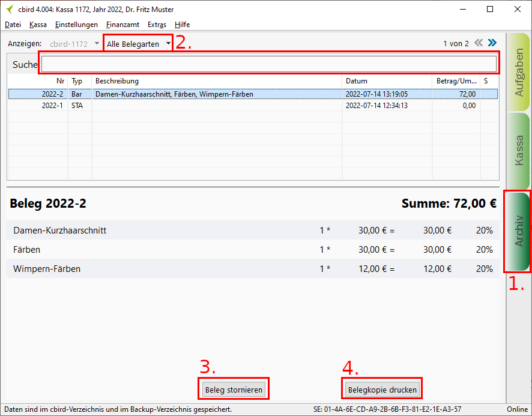The height and width of the screenshot is (416, 532).
Task: Click into the Suche search field
Action: pyautogui.click(x=268, y=64)
